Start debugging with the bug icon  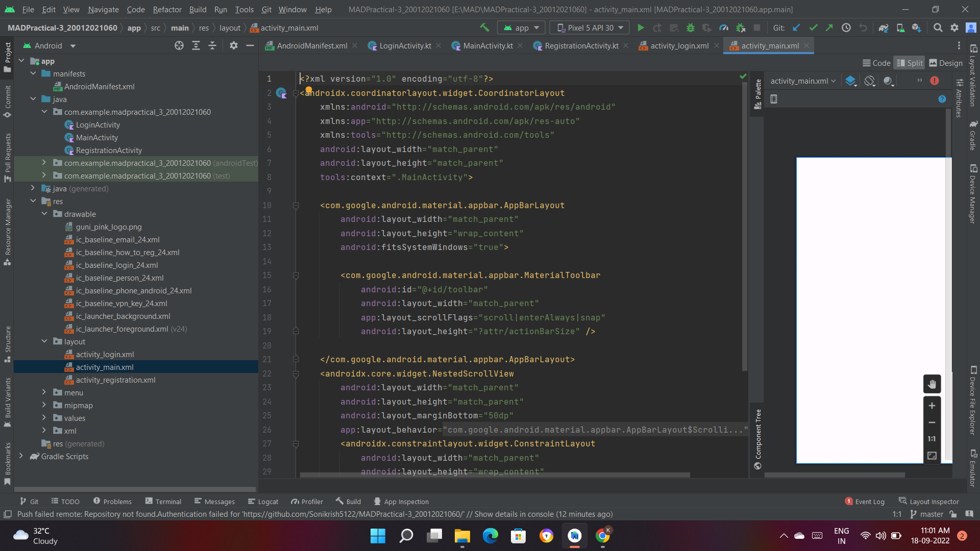tap(690, 28)
